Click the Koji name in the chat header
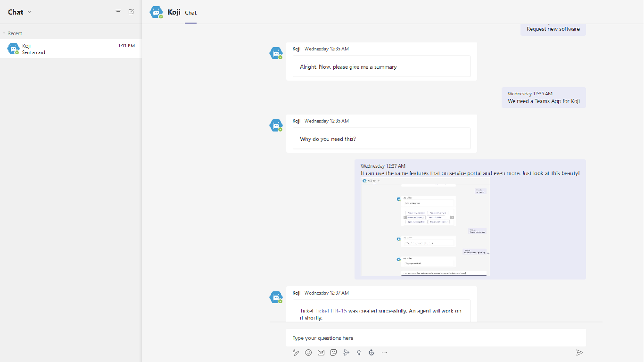The height and width of the screenshot is (362, 644). (174, 12)
